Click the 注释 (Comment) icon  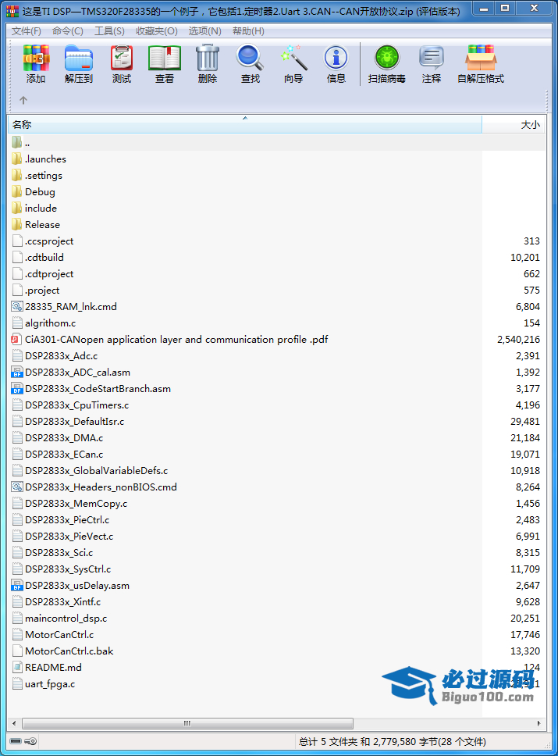point(432,58)
